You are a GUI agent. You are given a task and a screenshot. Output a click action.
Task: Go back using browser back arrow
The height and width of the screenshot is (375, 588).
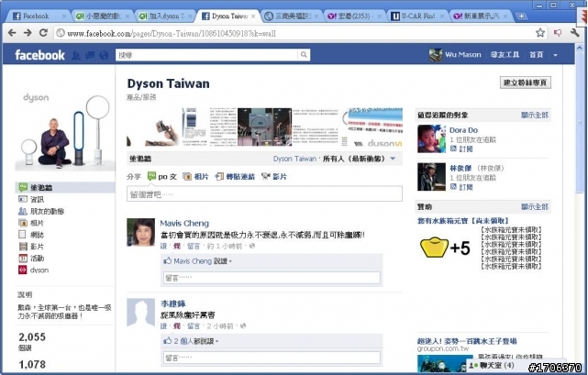click(x=12, y=33)
